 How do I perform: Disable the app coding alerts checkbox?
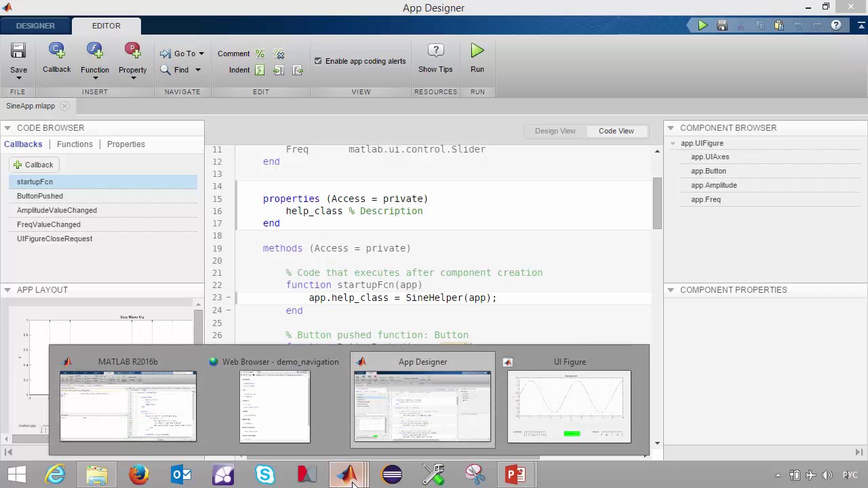point(318,61)
